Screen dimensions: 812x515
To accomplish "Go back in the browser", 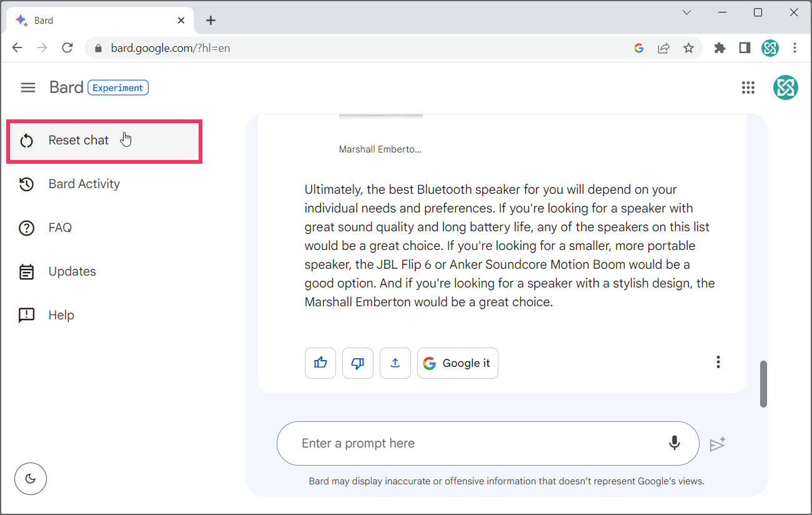I will [x=17, y=48].
